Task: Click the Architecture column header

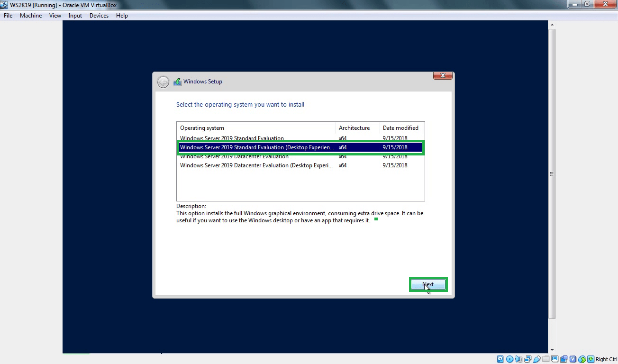Action: [x=358, y=128]
